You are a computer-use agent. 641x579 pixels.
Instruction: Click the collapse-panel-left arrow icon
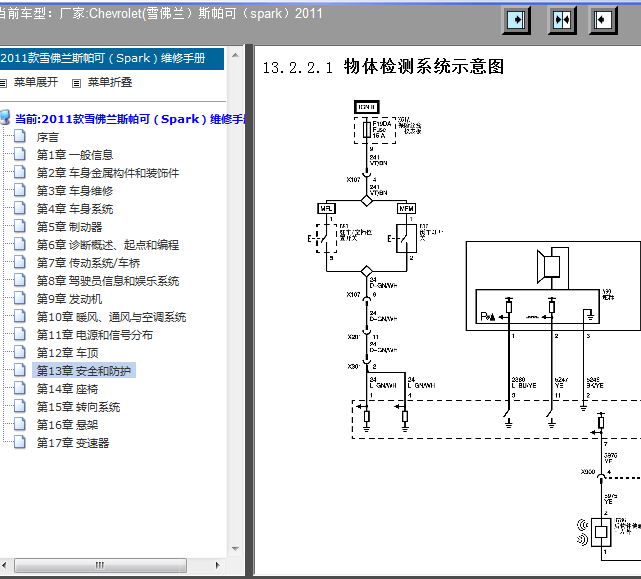coord(603,20)
